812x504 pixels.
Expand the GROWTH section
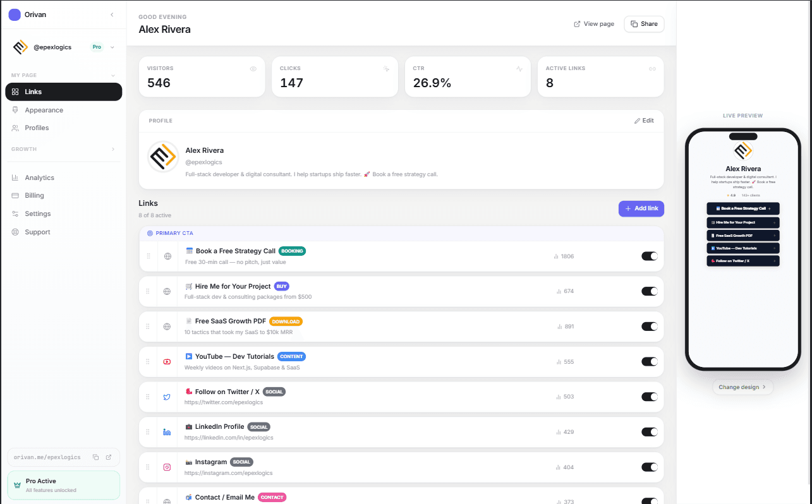113,149
